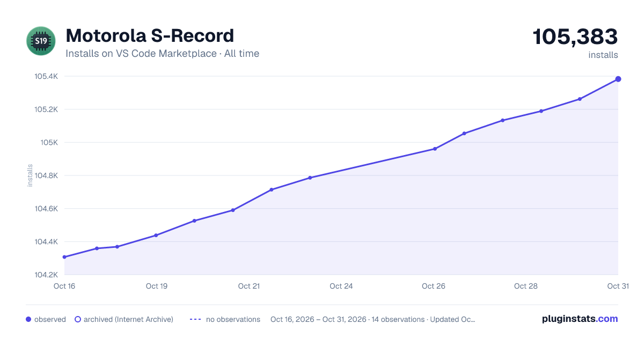Click the 104.2K y-axis label

(46, 275)
